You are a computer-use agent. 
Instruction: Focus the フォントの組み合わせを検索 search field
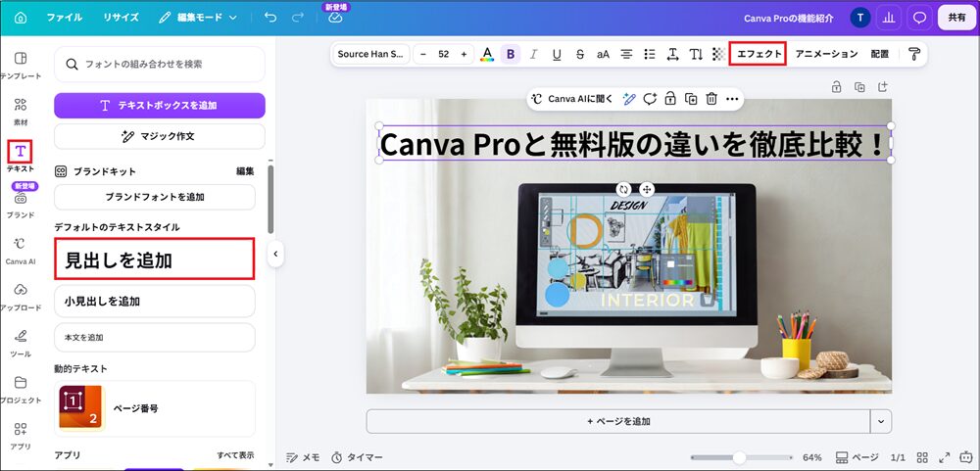click(160, 64)
